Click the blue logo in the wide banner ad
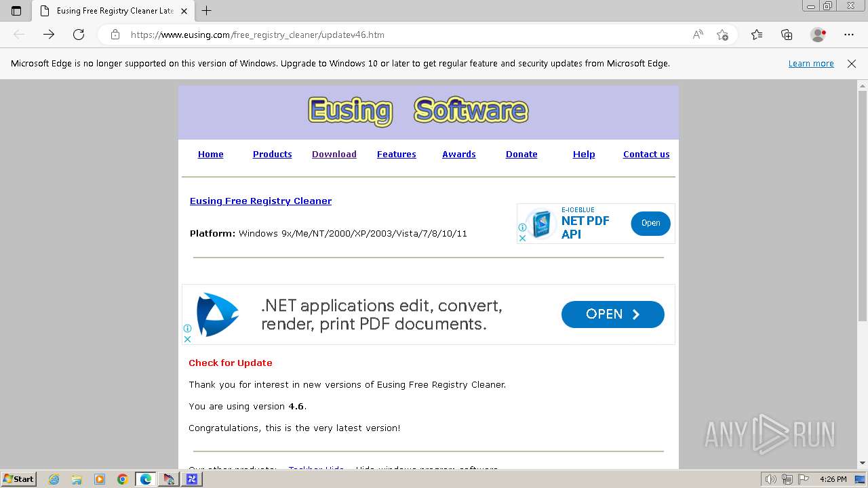The image size is (868, 488). (217, 314)
